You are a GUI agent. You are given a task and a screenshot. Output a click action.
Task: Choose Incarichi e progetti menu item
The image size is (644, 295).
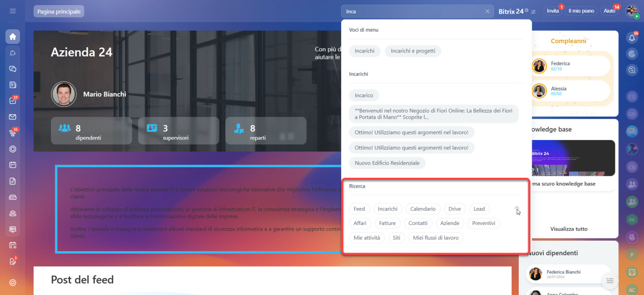tap(413, 51)
